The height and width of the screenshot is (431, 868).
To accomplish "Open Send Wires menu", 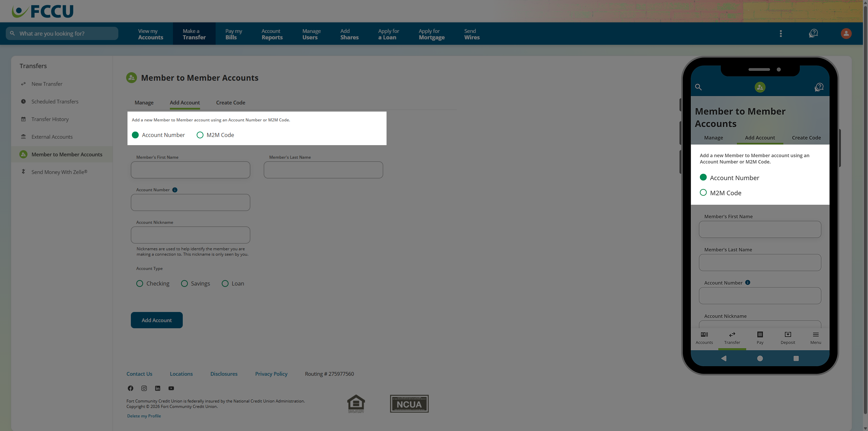I will tap(472, 34).
